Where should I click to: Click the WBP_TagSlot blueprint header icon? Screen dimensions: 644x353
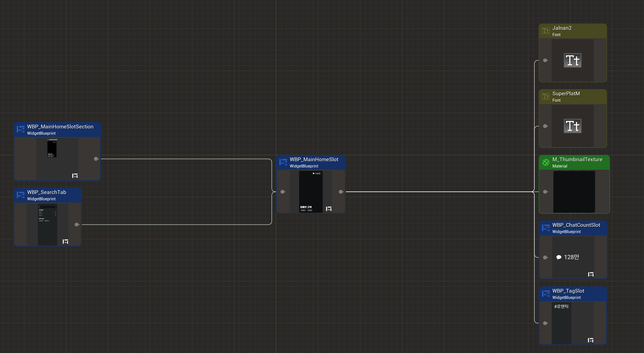click(x=546, y=294)
